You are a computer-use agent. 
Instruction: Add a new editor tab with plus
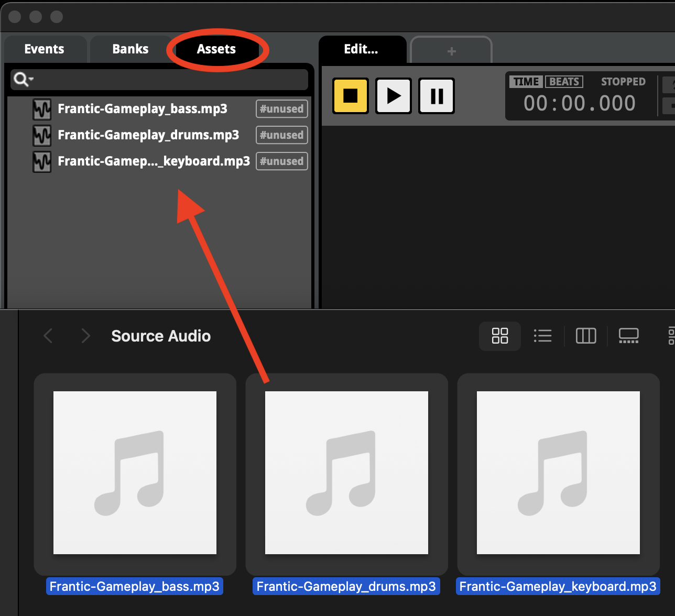tap(451, 51)
